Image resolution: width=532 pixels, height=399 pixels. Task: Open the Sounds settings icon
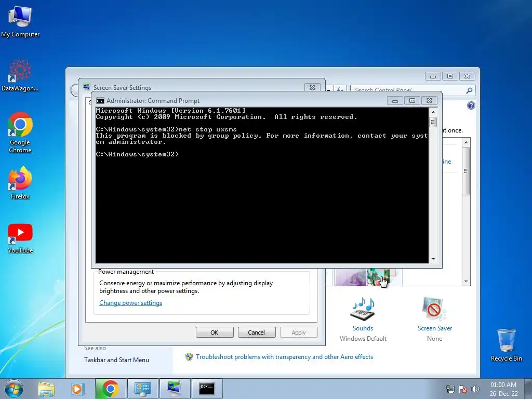[x=362, y=309]
